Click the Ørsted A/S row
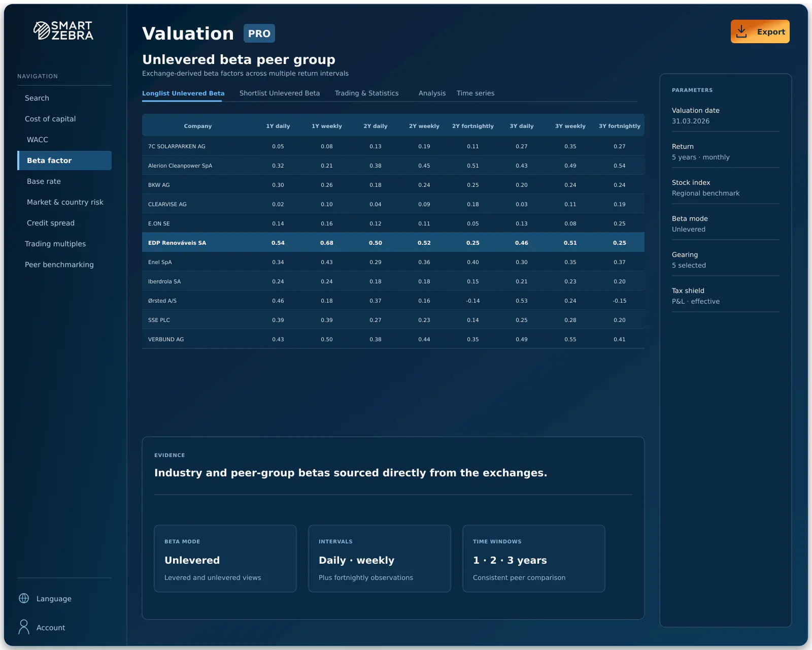The width and height of the screenshot is (812, 650). (x=393, y=301)
